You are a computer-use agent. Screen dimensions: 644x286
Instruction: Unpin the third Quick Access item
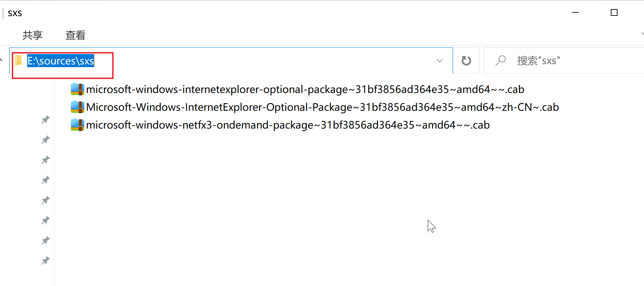[45, 160]
